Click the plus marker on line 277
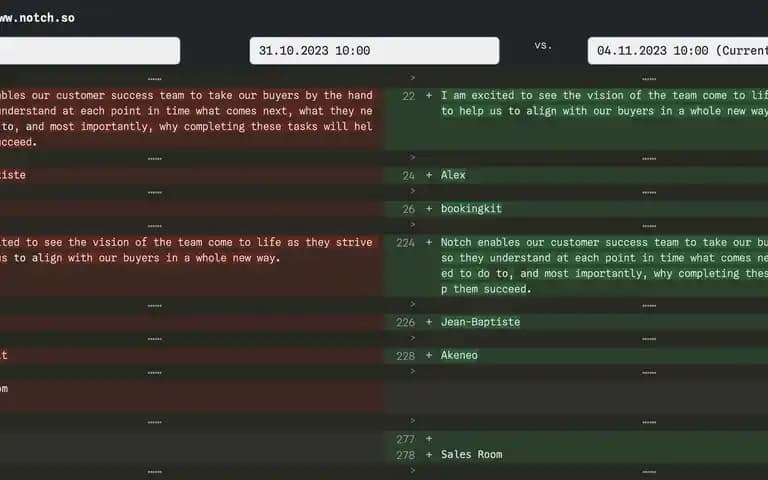The height and width of the screenshot is (480, 768). [429, 439]
